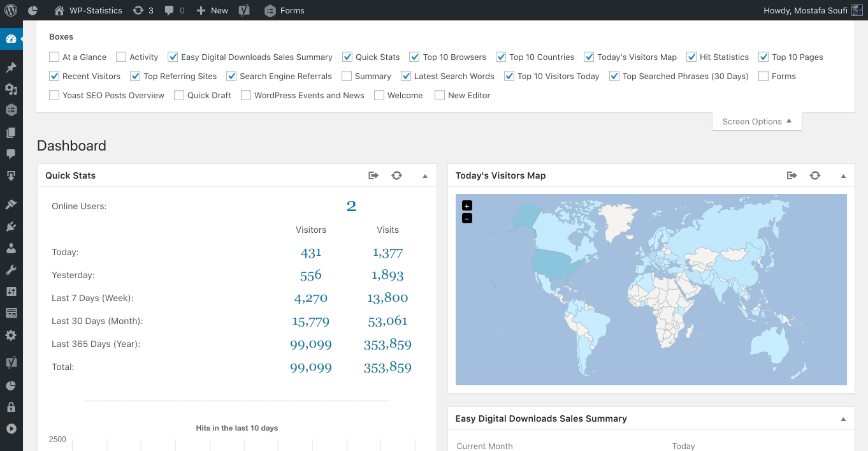
Task: Open the Media library sidebar icon
Action: pos(11,89)
